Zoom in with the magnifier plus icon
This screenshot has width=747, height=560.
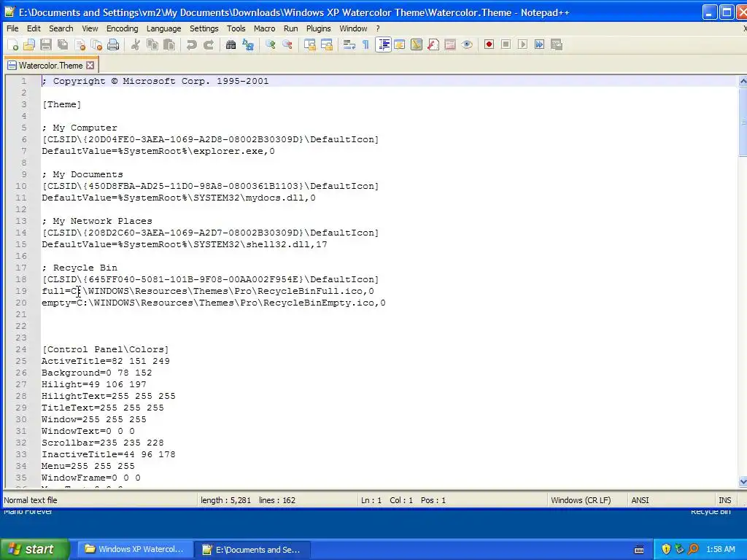pos(271,44)
